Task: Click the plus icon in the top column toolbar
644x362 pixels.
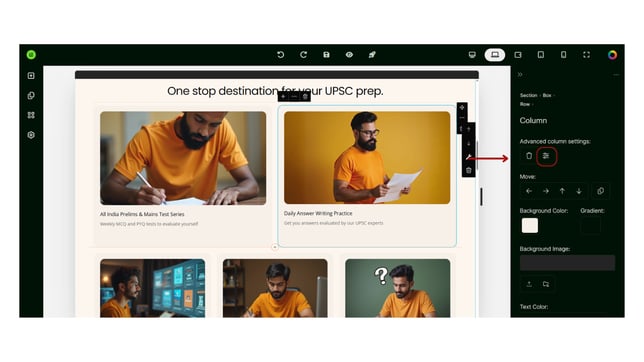Action: click(283, 97)
